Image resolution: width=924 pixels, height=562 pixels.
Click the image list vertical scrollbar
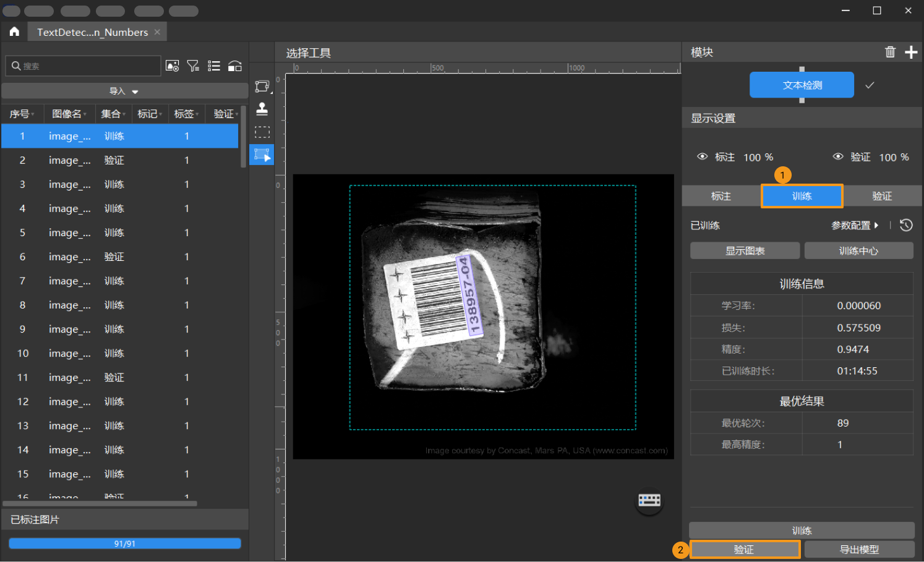pos(243,137)
